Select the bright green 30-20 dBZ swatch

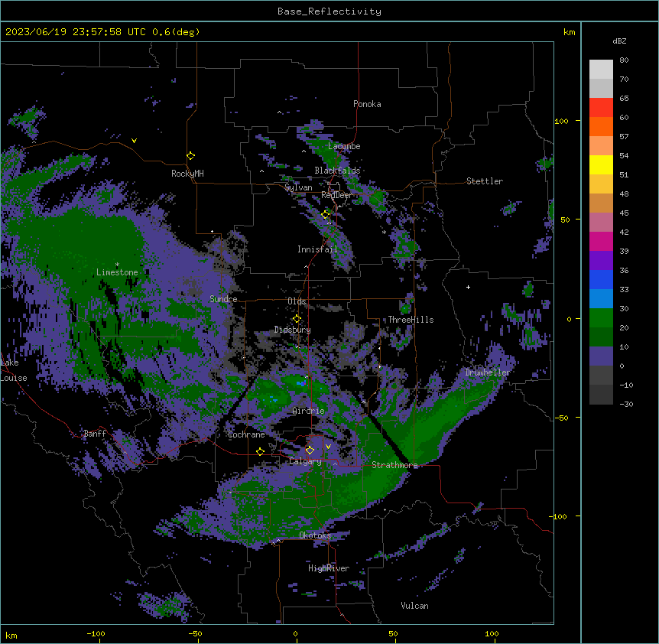601,318
